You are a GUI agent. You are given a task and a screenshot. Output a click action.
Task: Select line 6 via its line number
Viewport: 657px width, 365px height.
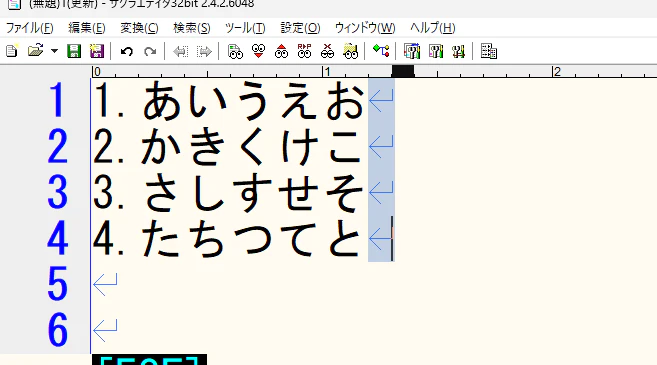pos(57,331)
